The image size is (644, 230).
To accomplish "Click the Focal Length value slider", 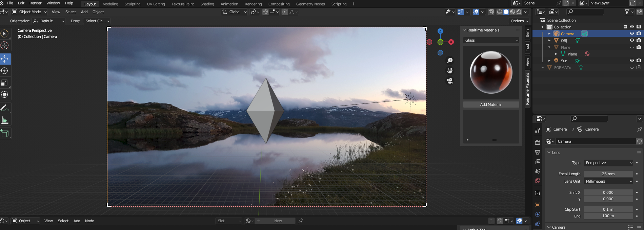I will [x=608, y=174].
